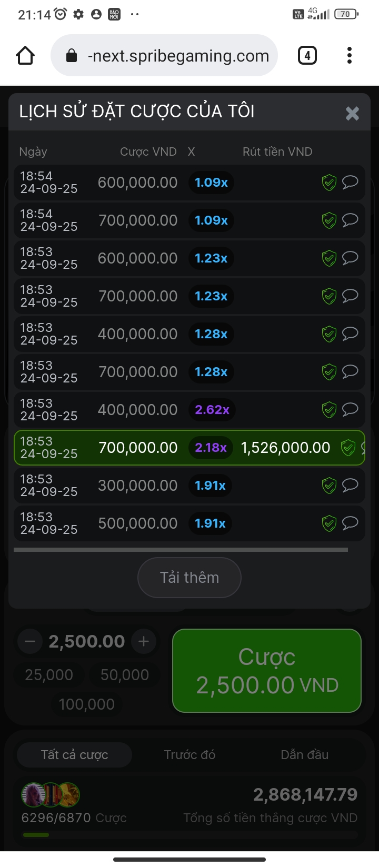
Task: Tap the spribegaming.com address bar
Action: click(164, 55)
